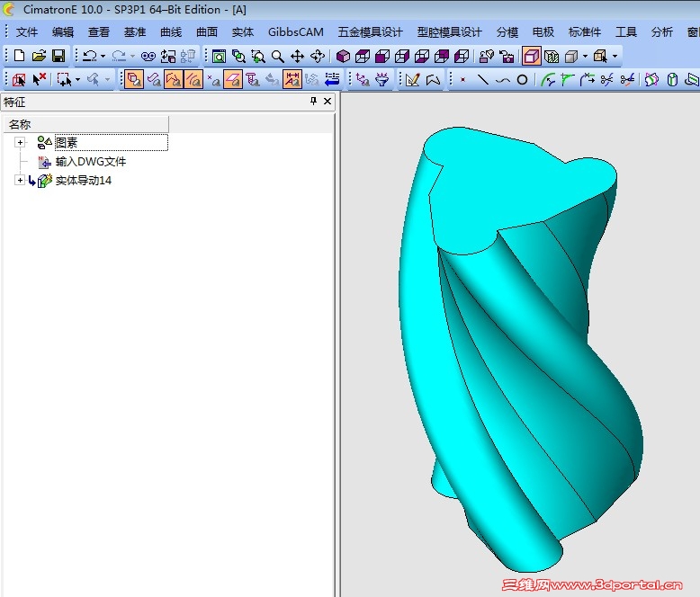Click the zoom to selection icon
This screenshot has width=700, height=597.
(238, 57)
